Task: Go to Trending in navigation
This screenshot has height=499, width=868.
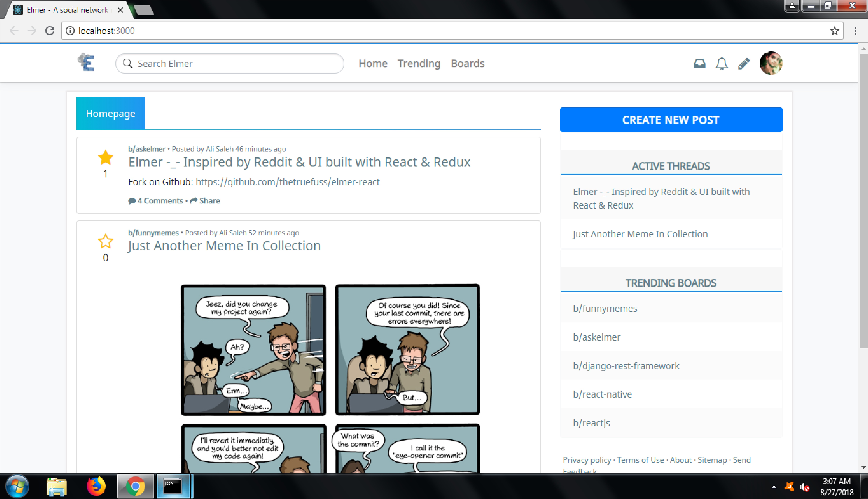Action: (x=419, y=63)
